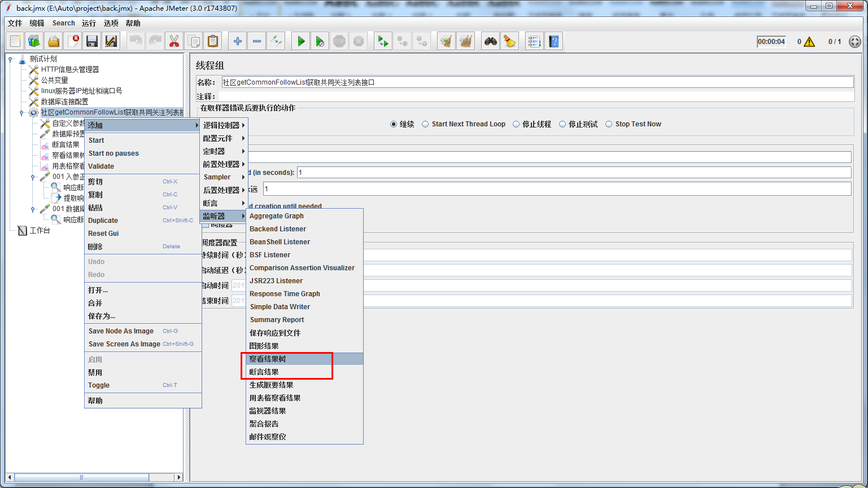
Task: Click tree panel scrollbar right arrow
Action: [x=179, y=477]
